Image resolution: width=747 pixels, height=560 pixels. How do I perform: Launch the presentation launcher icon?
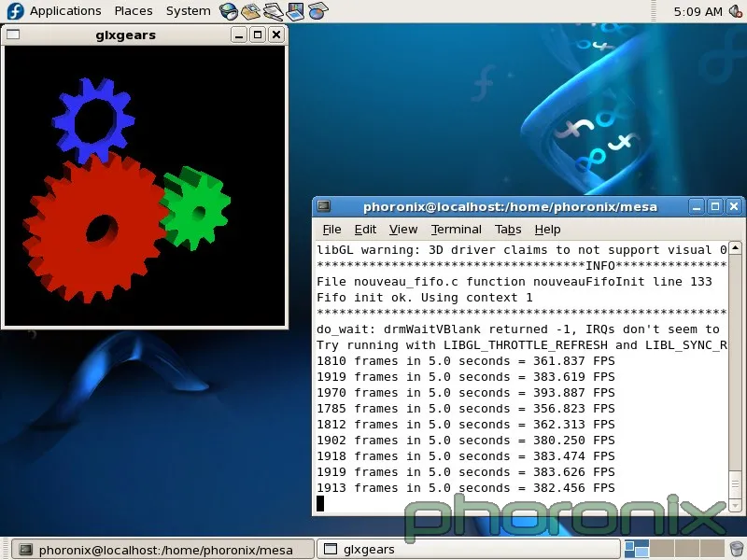coord(295,11)
